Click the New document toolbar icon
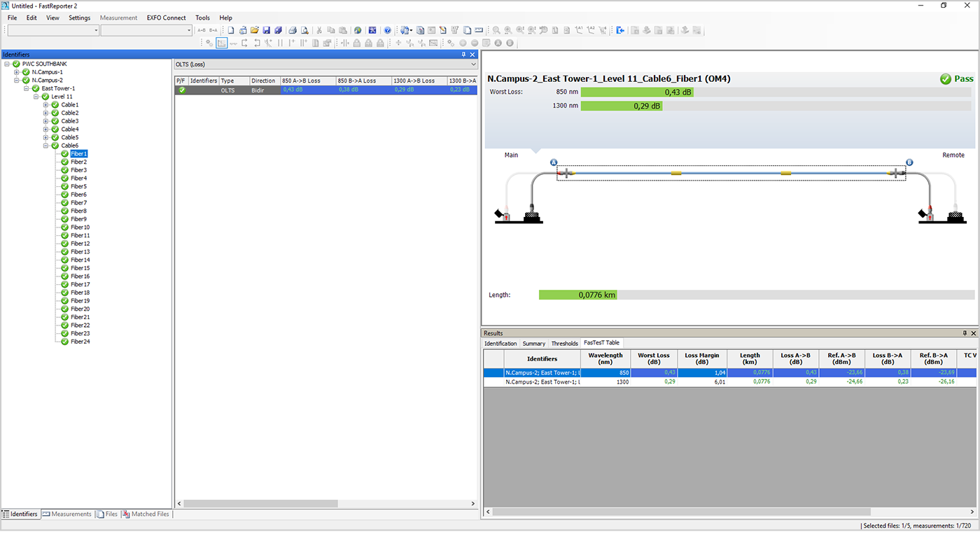980x560 pixels. [231, 30]
